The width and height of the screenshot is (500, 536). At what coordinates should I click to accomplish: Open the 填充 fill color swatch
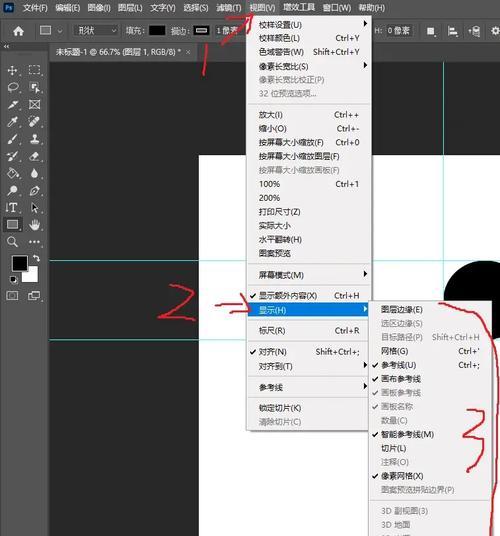click(x=157, y=31)
